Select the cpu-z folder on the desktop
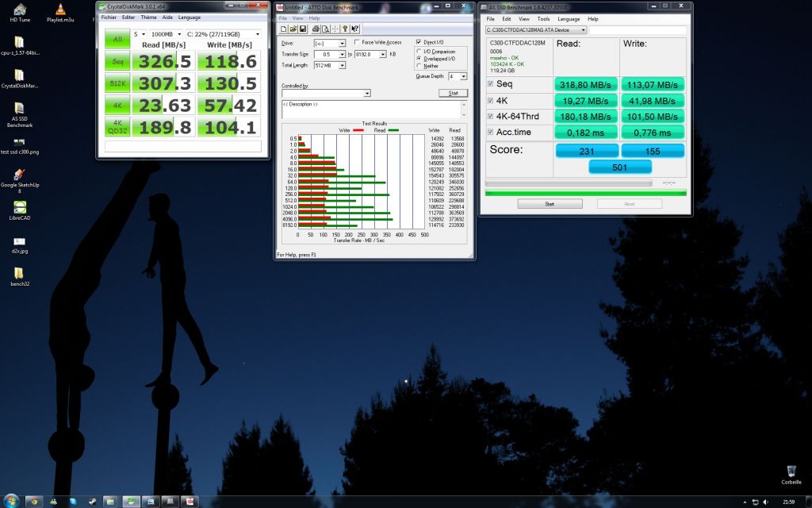The height and width of the screenshot is (508, 812). tap(20, 45)
